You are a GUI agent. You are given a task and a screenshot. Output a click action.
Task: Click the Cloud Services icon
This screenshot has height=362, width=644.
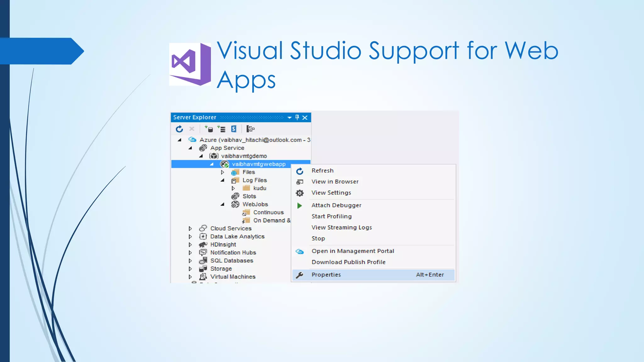point(203,228)
